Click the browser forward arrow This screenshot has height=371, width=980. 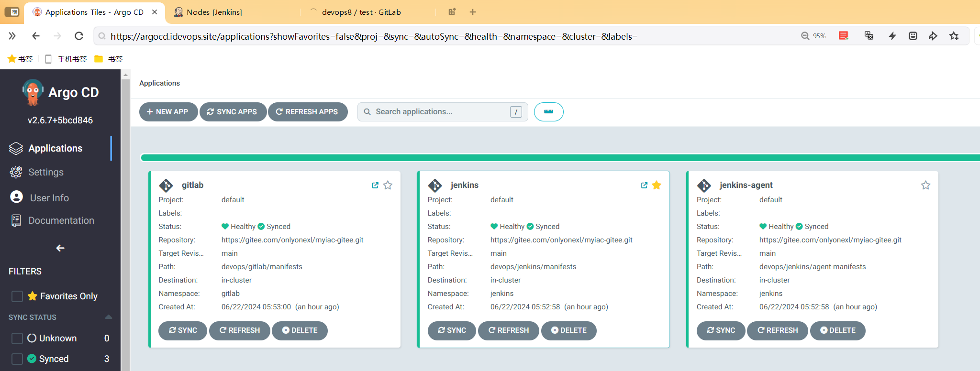pos(57,36)
